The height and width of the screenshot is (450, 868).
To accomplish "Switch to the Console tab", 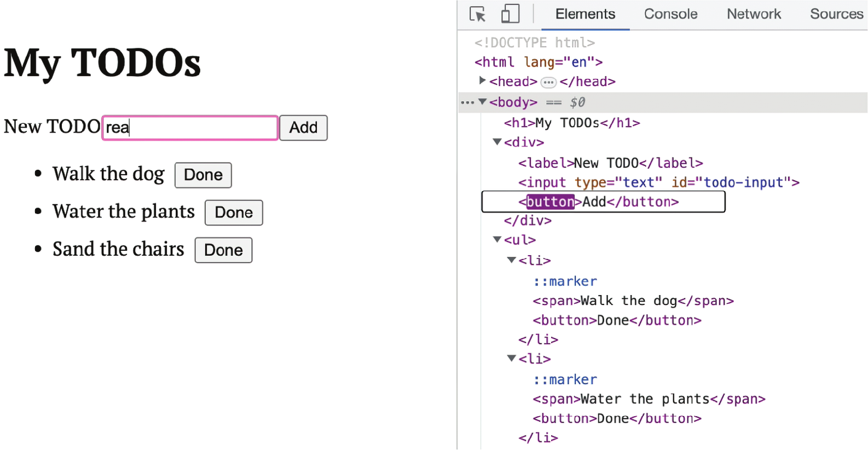I will tap(670, 14).
